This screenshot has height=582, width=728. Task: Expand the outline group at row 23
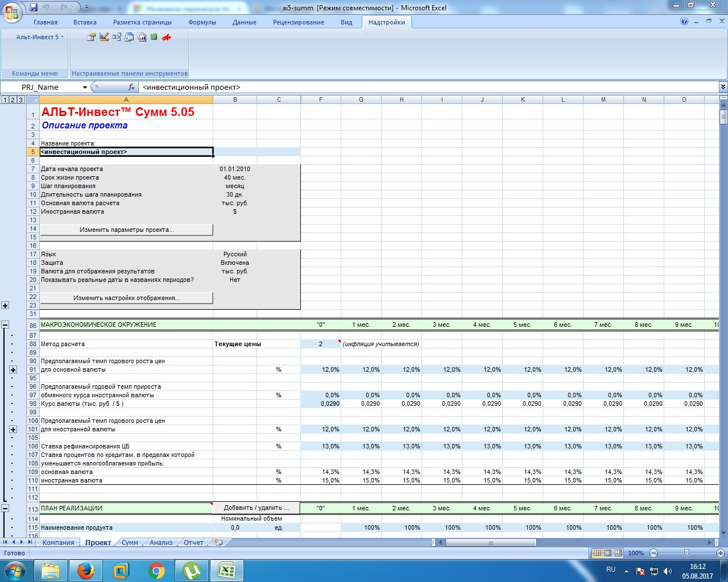click(5, 305)
